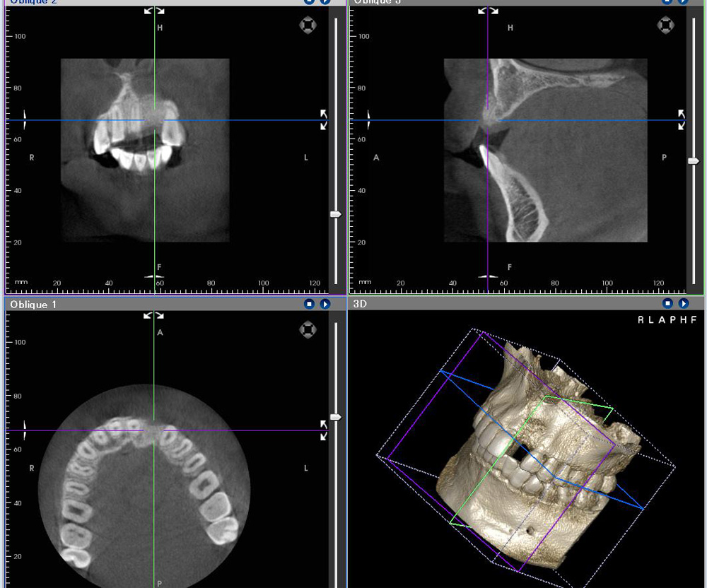Click the slice slider handle in Oblique 1
The width and height of the screenshot is (707, 588).
tap(336, 418)
